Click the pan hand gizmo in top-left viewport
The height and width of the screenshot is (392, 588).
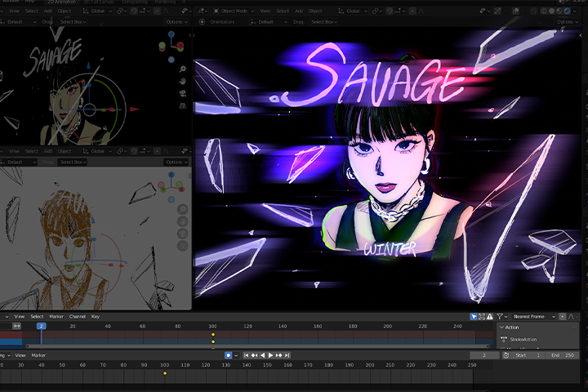[x=183, y=81]
